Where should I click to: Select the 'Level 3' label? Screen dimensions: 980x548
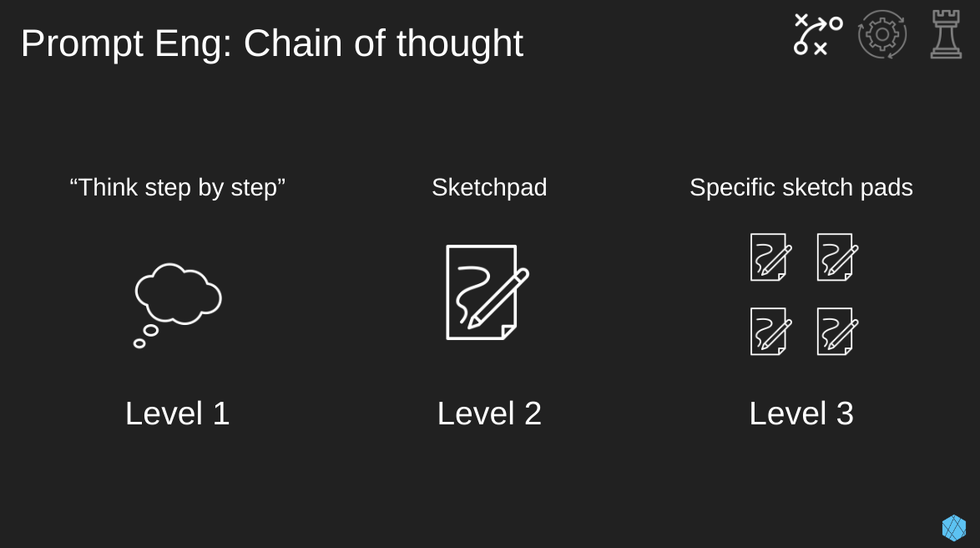801,414
